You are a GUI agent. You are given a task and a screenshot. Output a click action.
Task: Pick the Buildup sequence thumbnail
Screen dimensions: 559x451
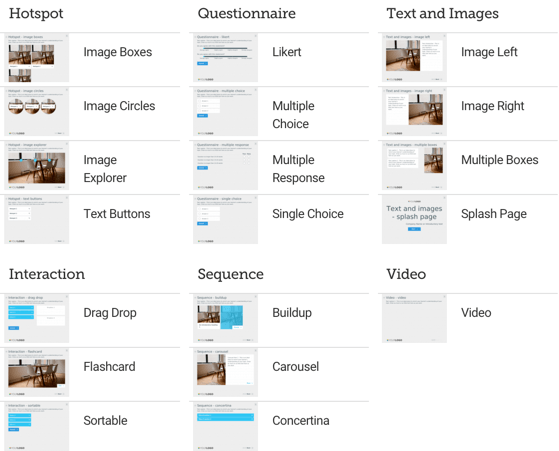pos(225,319)
